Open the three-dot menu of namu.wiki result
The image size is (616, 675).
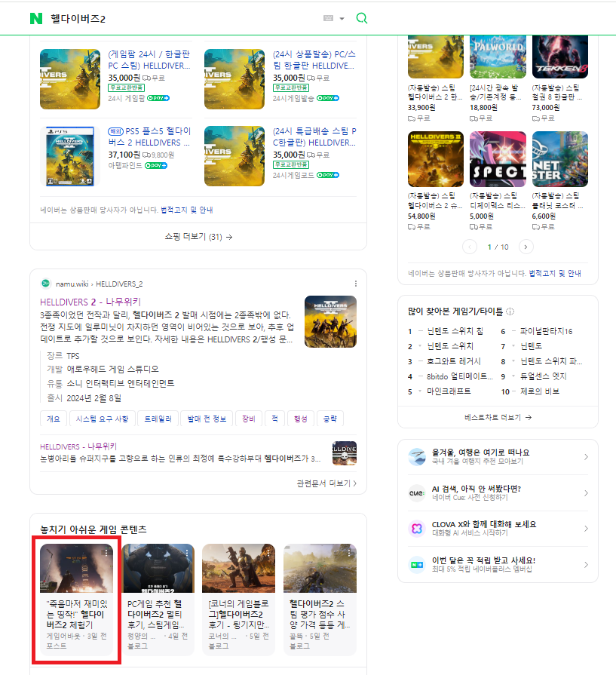pos(356,284)
